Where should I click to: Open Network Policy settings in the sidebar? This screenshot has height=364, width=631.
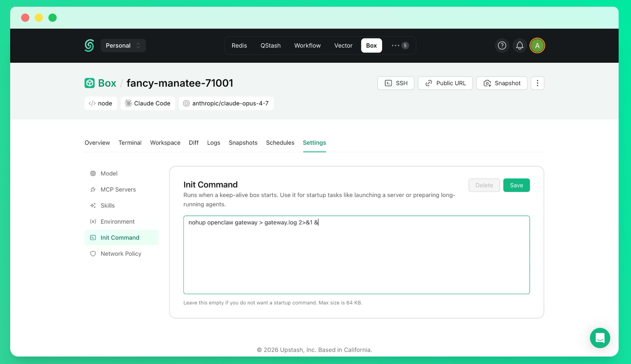(x=122, y=254)
